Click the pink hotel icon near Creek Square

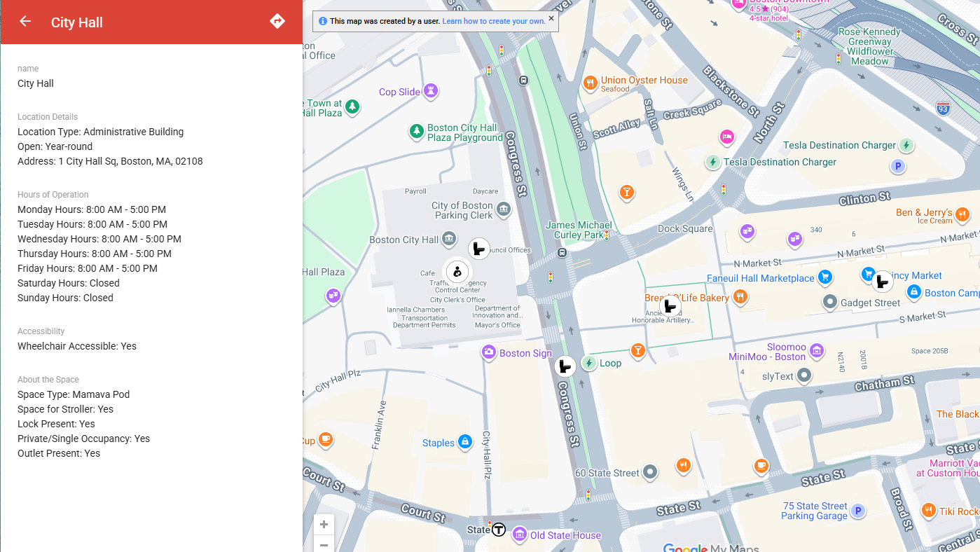727,137
